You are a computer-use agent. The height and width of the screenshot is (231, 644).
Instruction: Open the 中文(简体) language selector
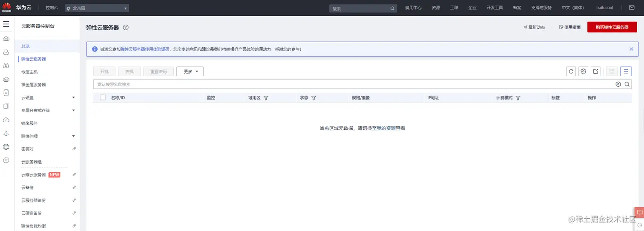coord(572,8)
